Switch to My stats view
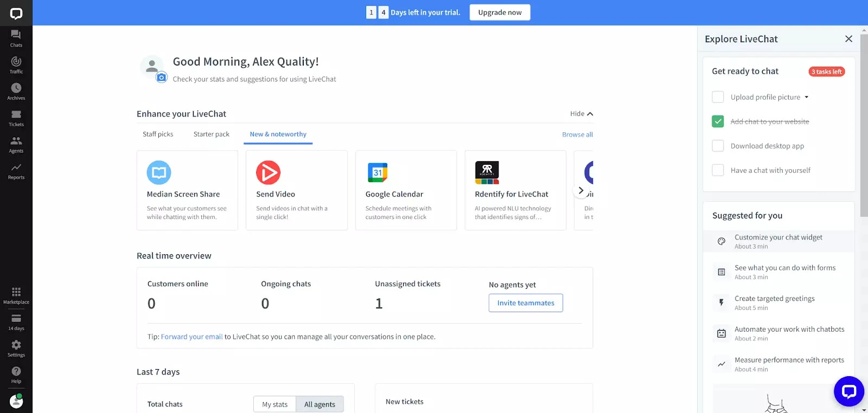 pos(275,404)
